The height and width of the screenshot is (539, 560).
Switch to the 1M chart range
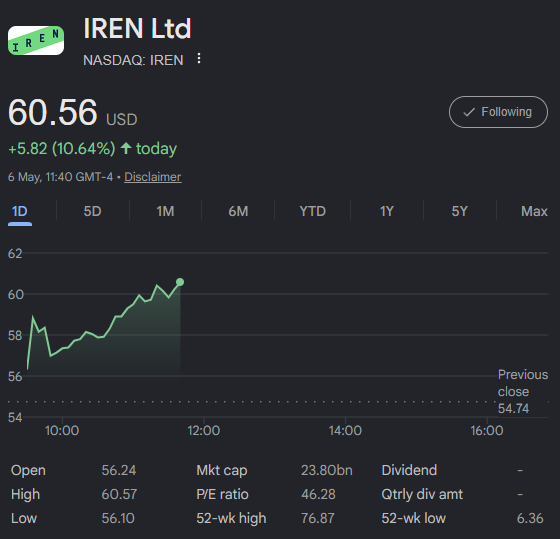click(165, 211)
